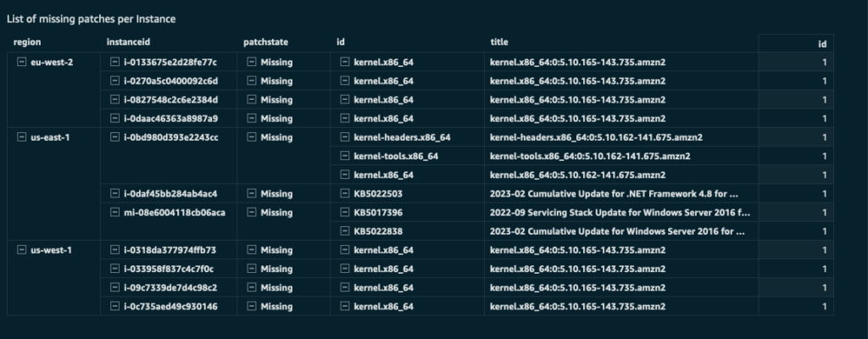The height and width of the screenshot is (339, 868).
Task: Collapse instance mi-08e6004118cb06aca row
Action: [x=114, y=212]
